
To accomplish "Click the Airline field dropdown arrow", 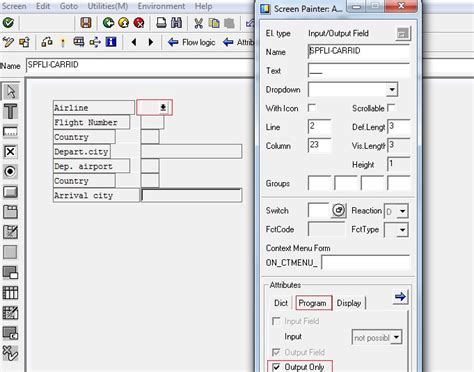I will click(163, 107).
